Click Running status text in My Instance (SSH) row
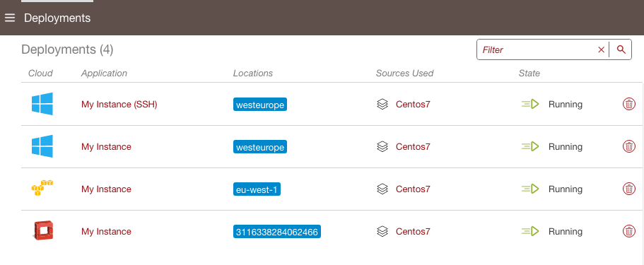This screenshot has height=265, width=644. [x=566, y=105]
